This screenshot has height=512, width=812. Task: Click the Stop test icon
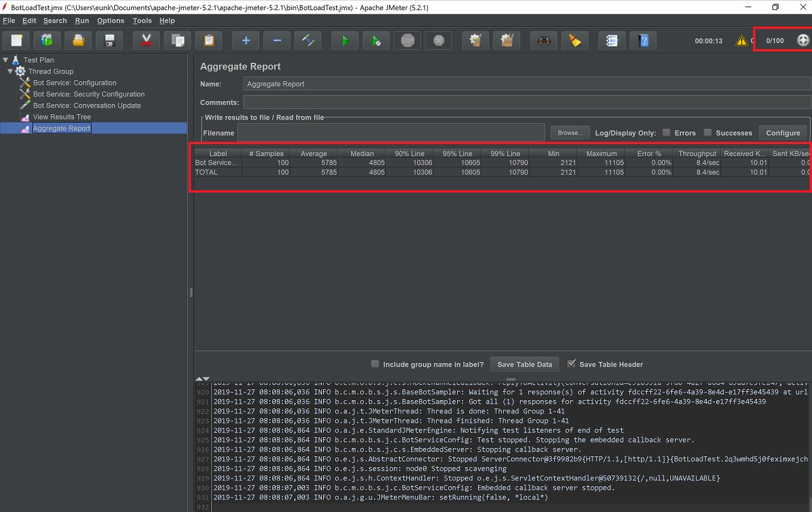pos(407,41)
